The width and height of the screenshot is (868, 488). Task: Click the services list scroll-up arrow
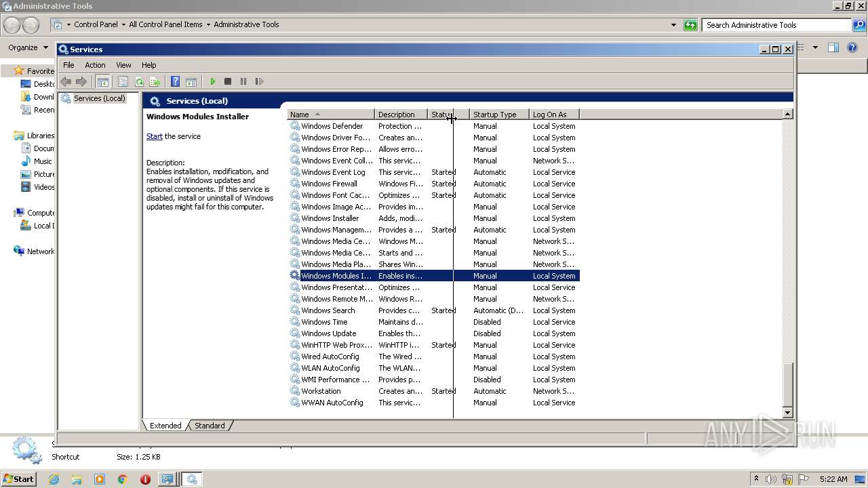coord(787,115)
